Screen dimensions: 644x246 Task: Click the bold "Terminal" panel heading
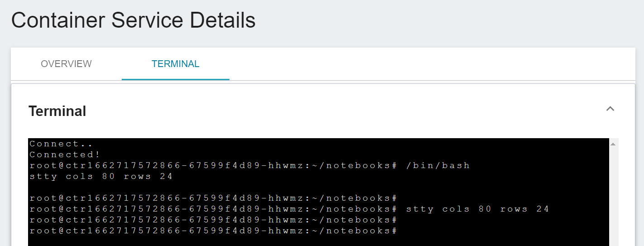[x=57, y=111]
